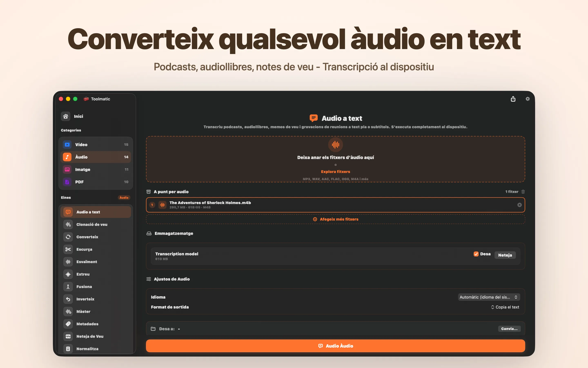This screenshot has height=368, width=588.
Task: Click the Inverteix reverse icon
Action: pos(68,299)
